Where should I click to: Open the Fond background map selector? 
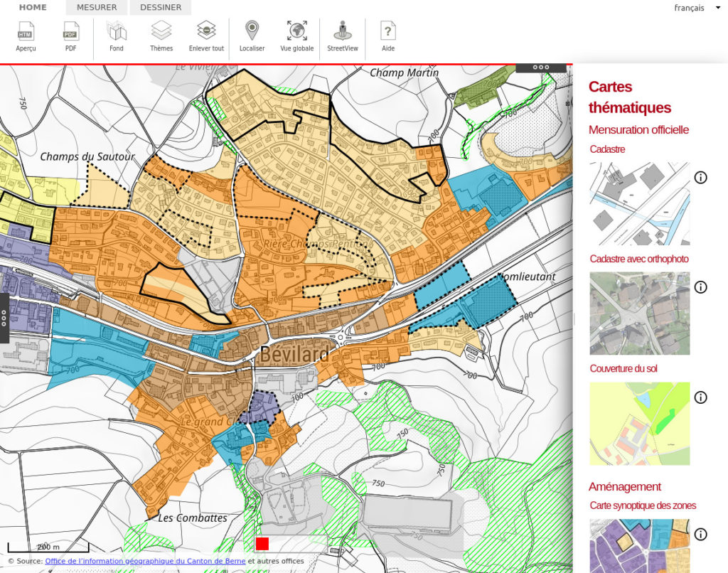(x=117, y=36)
